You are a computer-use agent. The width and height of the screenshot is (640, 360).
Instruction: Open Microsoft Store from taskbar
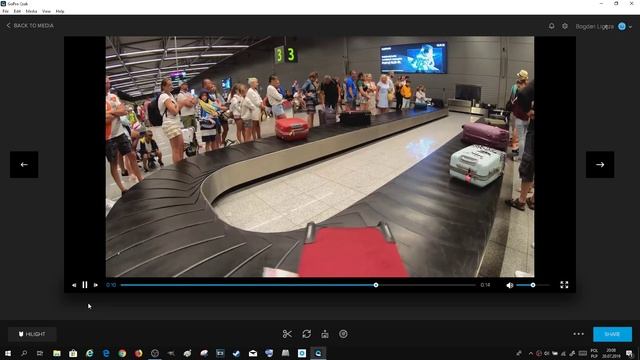coord(73,353)
